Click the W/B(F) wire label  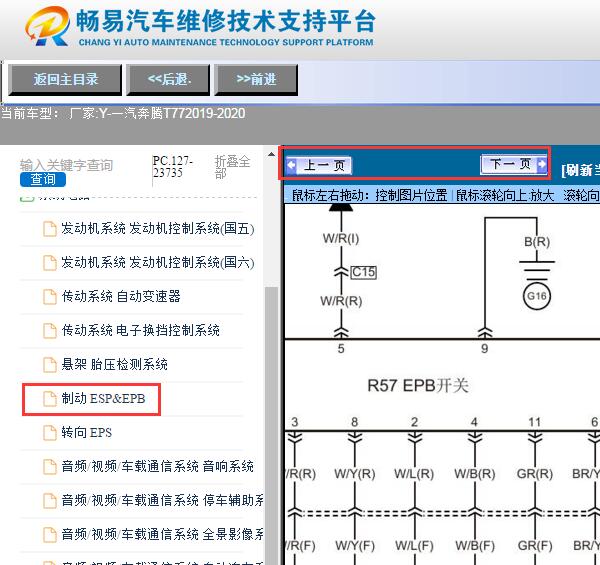click(475, 545)
